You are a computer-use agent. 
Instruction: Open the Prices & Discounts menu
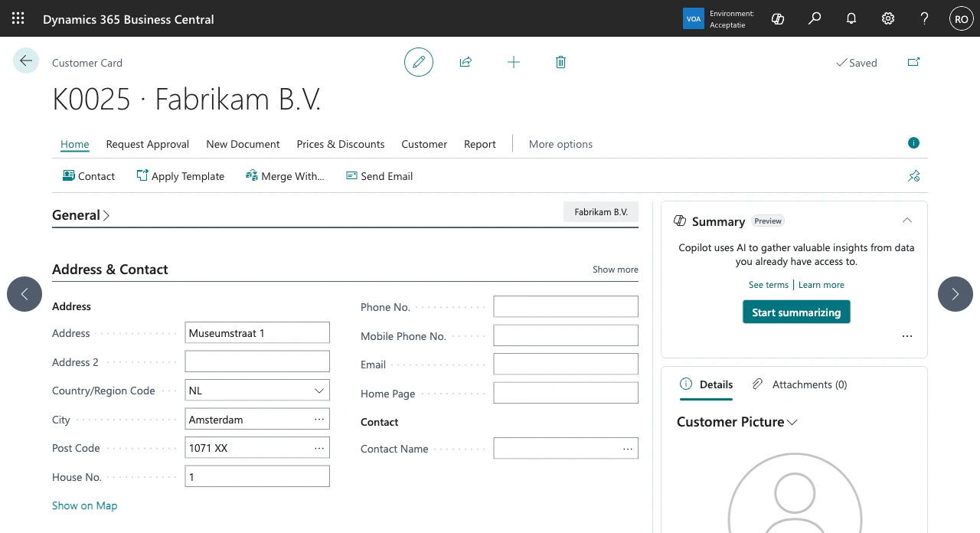click(341, 144)
